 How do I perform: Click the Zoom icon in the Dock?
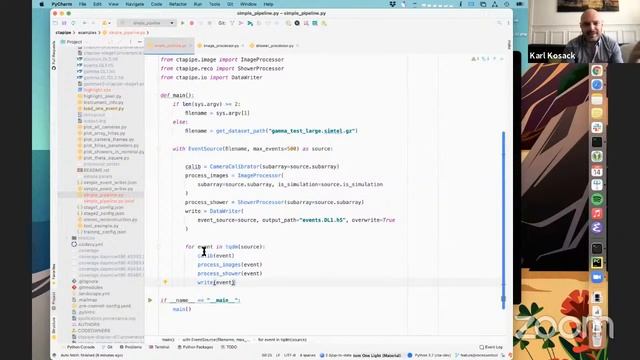(597, 277)
